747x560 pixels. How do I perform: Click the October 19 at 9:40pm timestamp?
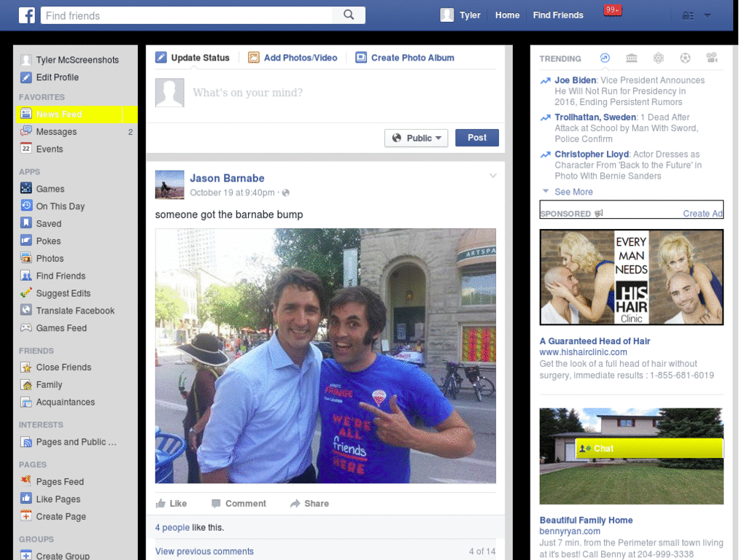click(232, 192)
